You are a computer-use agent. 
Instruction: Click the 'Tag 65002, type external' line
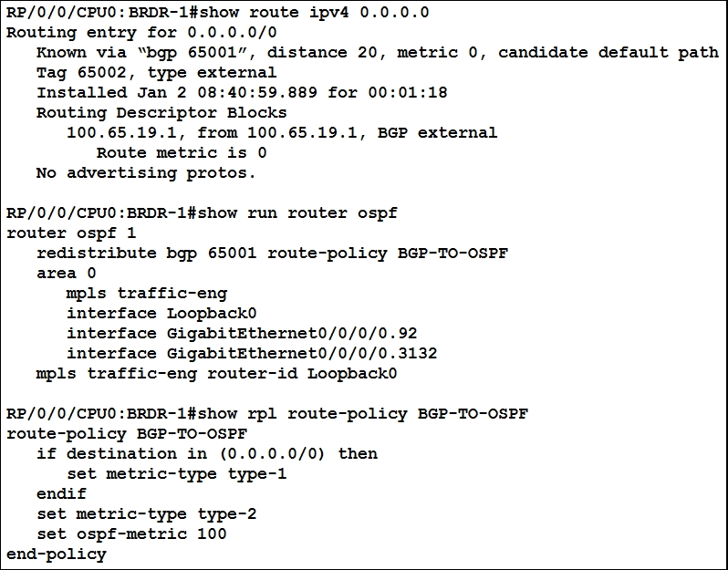point(157,73)
